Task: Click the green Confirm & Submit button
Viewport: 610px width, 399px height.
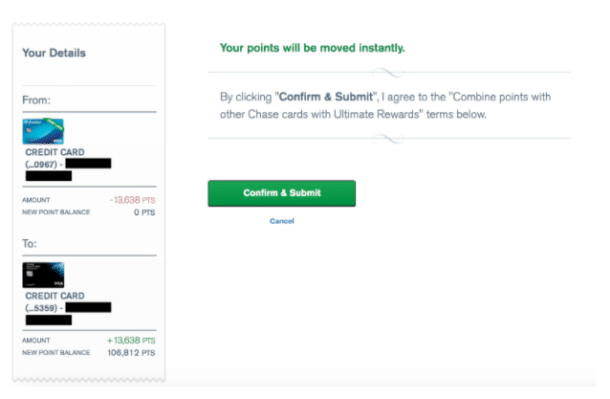Action: (x=282, y=193)
